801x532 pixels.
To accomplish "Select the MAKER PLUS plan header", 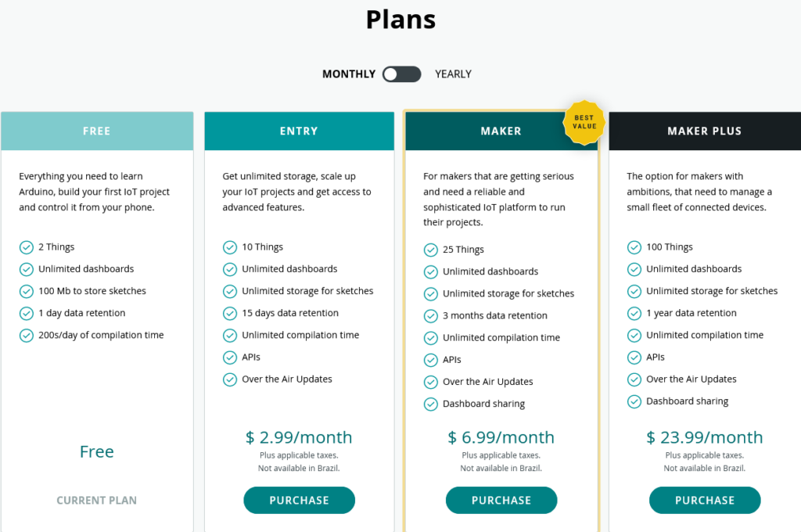I will tap(705, 131).
